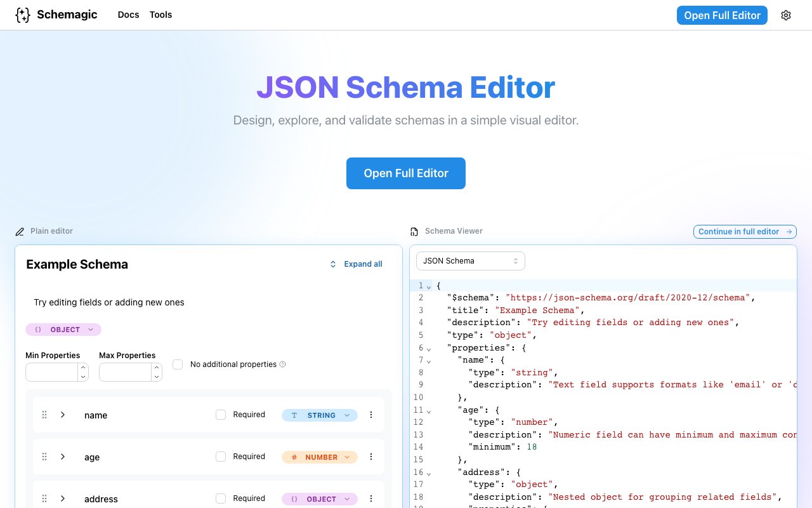Click the file icon beside Schema Viewer
This screenshot has width=812, height=508.
pos(414,232)
